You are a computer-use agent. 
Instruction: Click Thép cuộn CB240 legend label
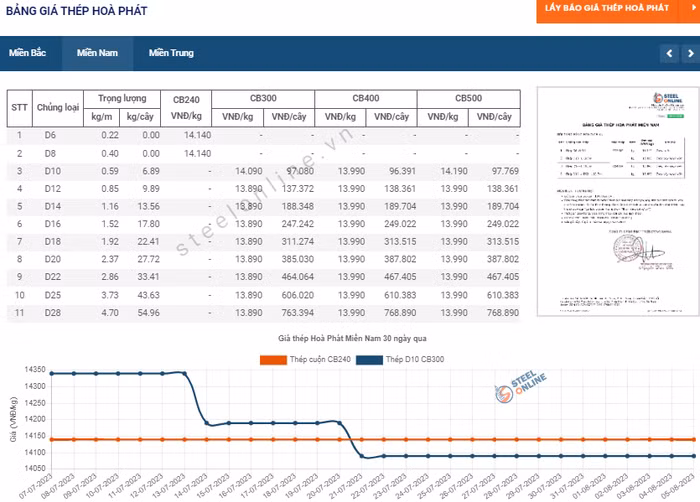click(320, 360)
